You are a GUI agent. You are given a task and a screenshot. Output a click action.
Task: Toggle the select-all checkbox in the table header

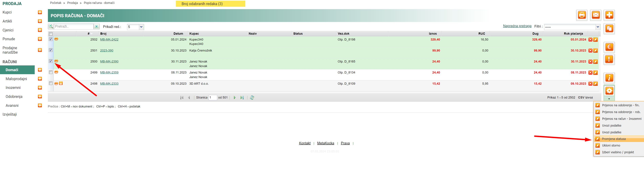click(51, 34)
